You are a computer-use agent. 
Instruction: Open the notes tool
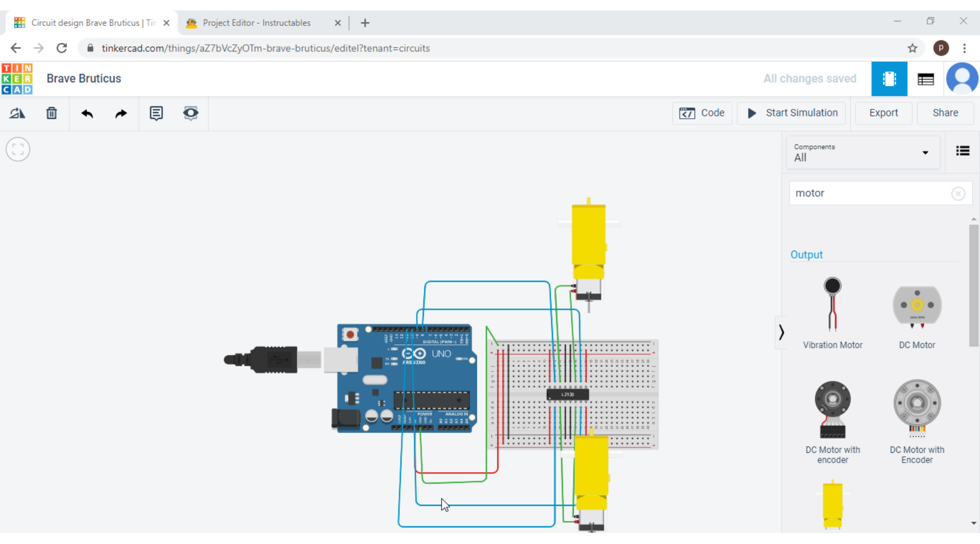point(156,113)
